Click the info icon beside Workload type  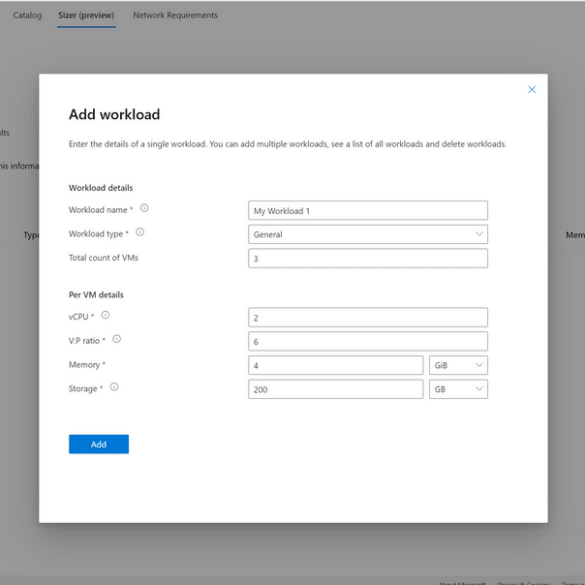[x=140, y=232]
